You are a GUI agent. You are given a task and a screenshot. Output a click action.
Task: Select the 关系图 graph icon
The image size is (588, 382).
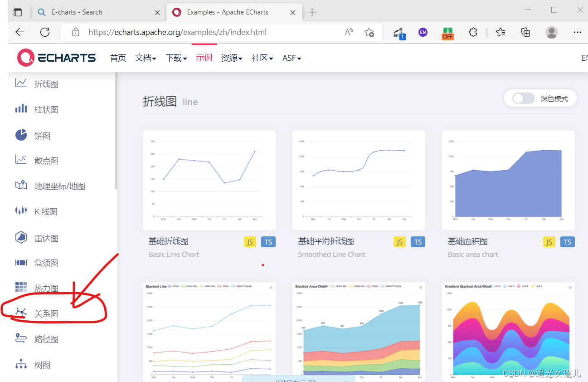point(21,313)
